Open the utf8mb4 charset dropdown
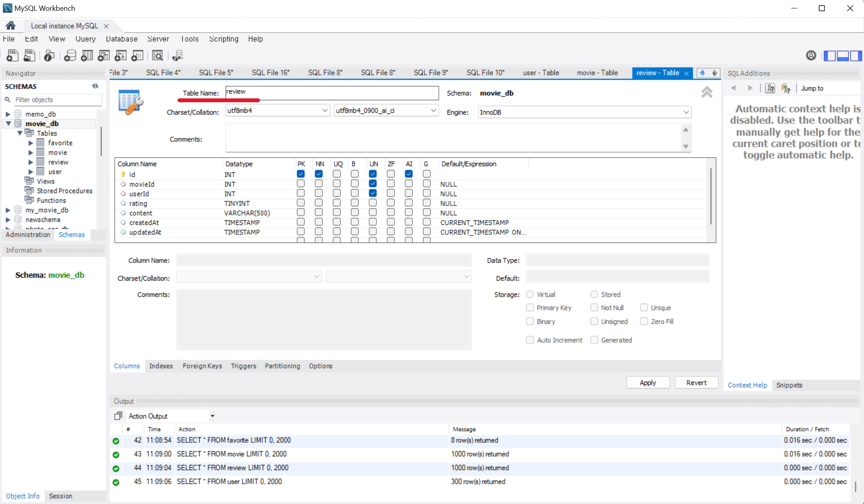The width and height of the screenshot is (864, 504). [x=278, y=111]
